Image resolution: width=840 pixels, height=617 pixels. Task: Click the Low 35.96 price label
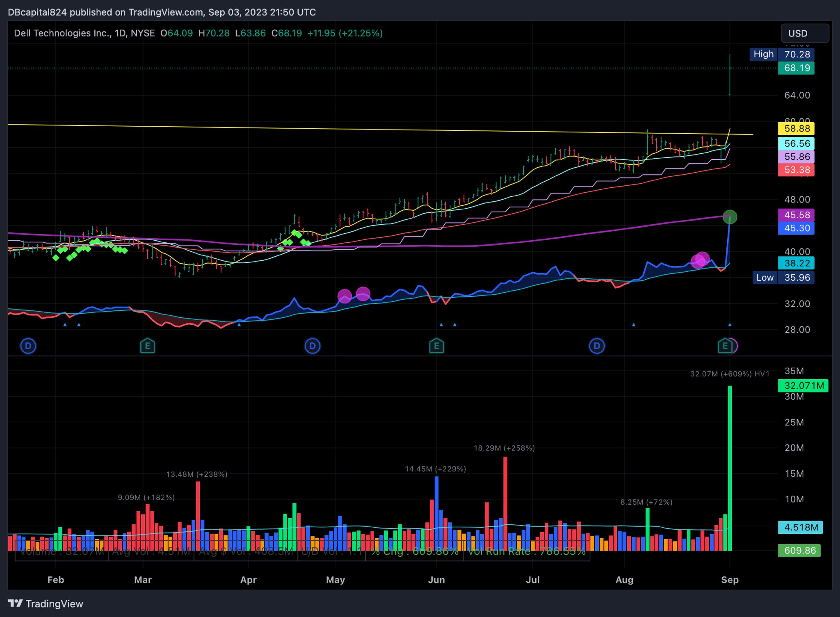click(783, 278)
